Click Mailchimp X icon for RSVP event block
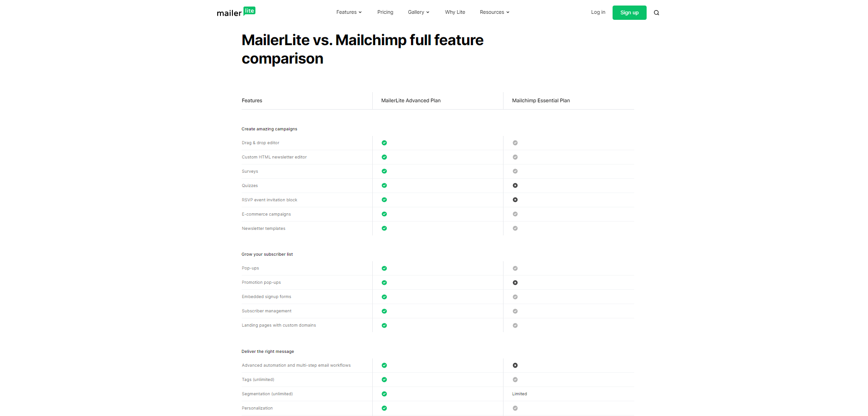 (x=515, y=200)
